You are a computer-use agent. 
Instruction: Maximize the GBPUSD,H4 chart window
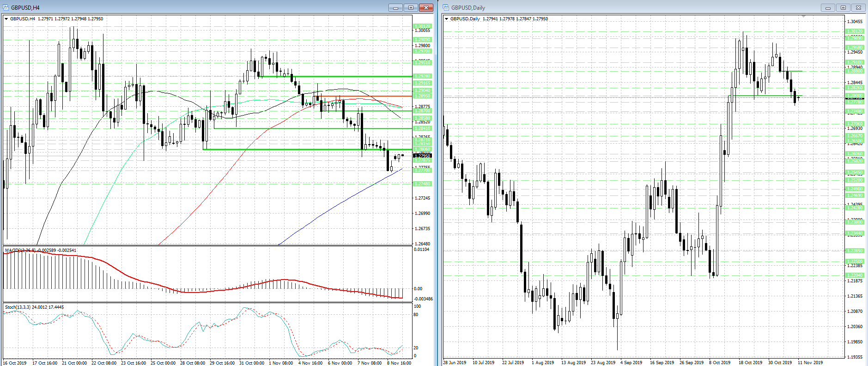click(410, 7)
